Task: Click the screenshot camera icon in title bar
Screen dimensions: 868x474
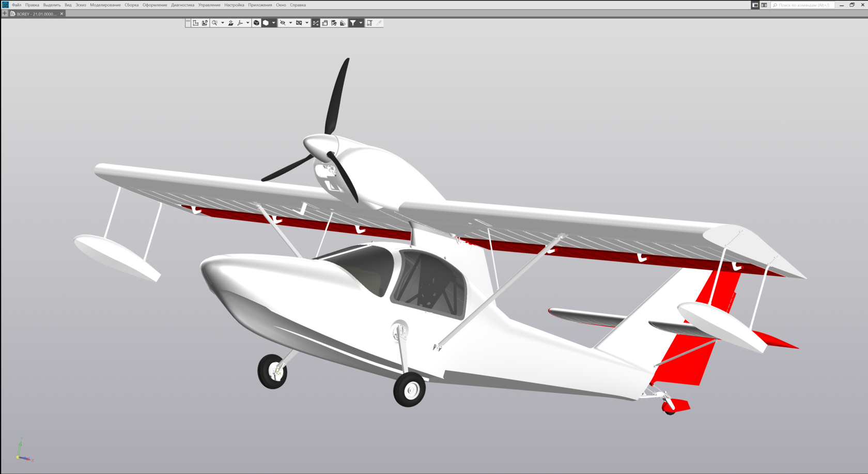Action: point(764,5)
